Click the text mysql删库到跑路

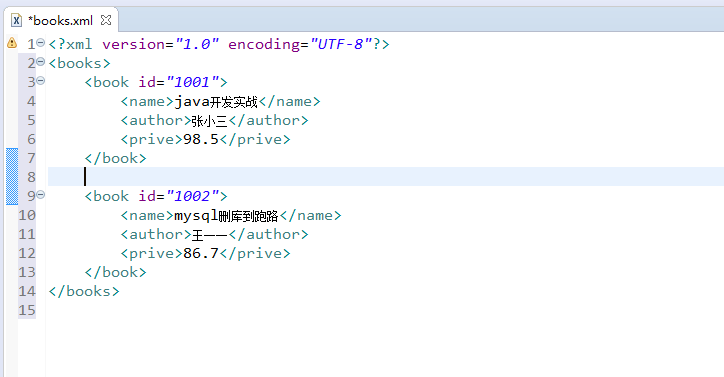tap(226, 216)
